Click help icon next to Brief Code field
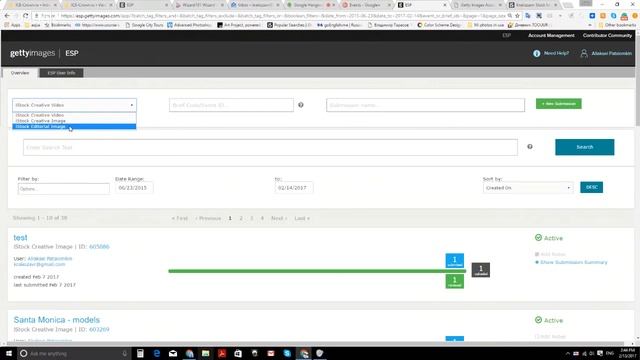The width and height of the screenshot is (640, 360). click(301, 105)
